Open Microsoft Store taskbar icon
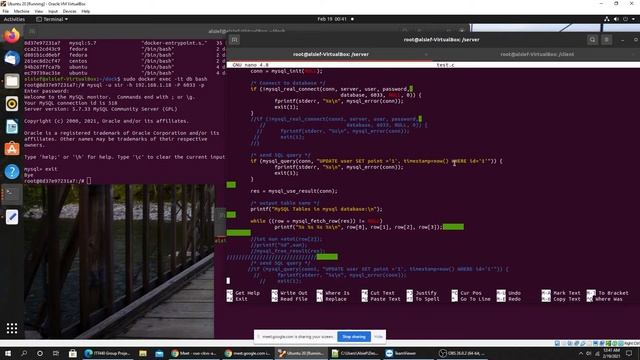 pos(73,353)
